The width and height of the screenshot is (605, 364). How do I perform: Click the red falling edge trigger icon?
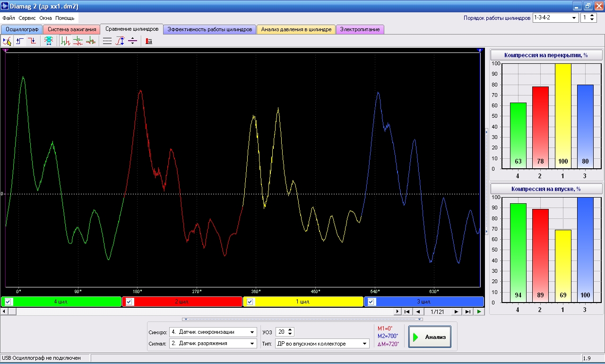[x=32, y=41]
